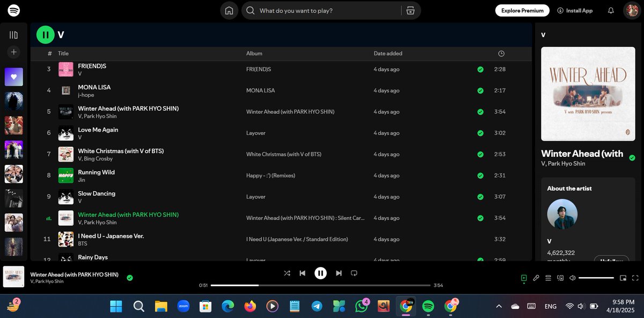Click the Winter Ahead cover in right panel
This screenshot has height=318, width=644.
(588, 94)
